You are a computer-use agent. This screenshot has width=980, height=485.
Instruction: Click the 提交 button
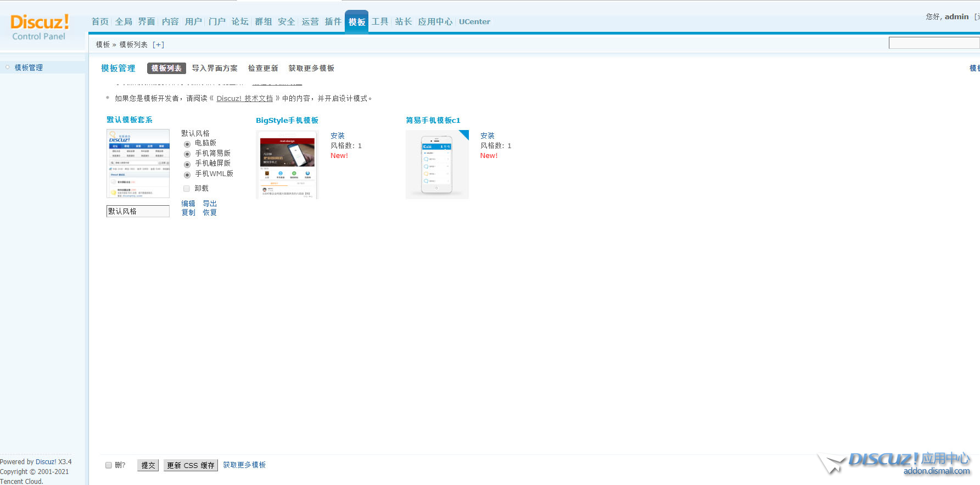tap(148, 465)
